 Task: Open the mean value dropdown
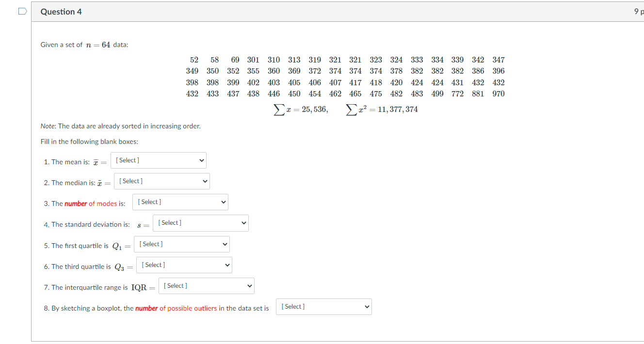[158, 160]
